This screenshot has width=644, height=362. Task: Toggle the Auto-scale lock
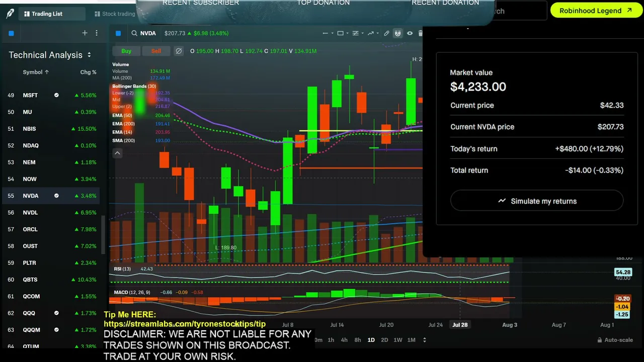(x=615, y=340)
